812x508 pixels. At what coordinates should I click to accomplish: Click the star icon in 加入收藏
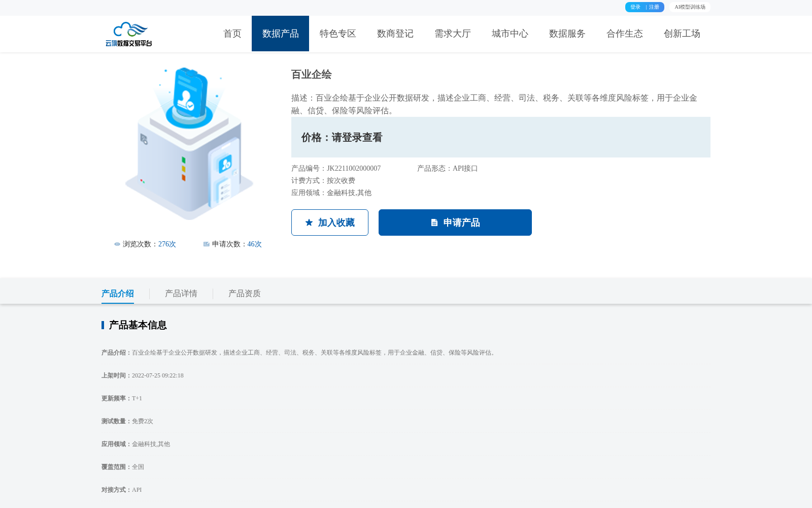[309, 223]
